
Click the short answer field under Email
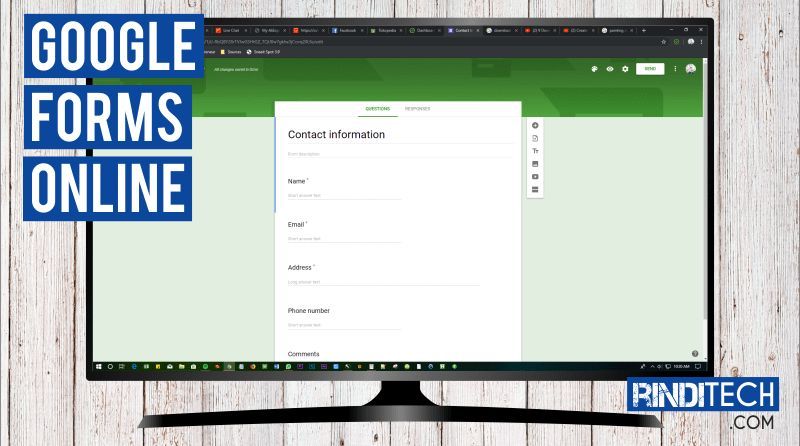[x=344, y=239]
